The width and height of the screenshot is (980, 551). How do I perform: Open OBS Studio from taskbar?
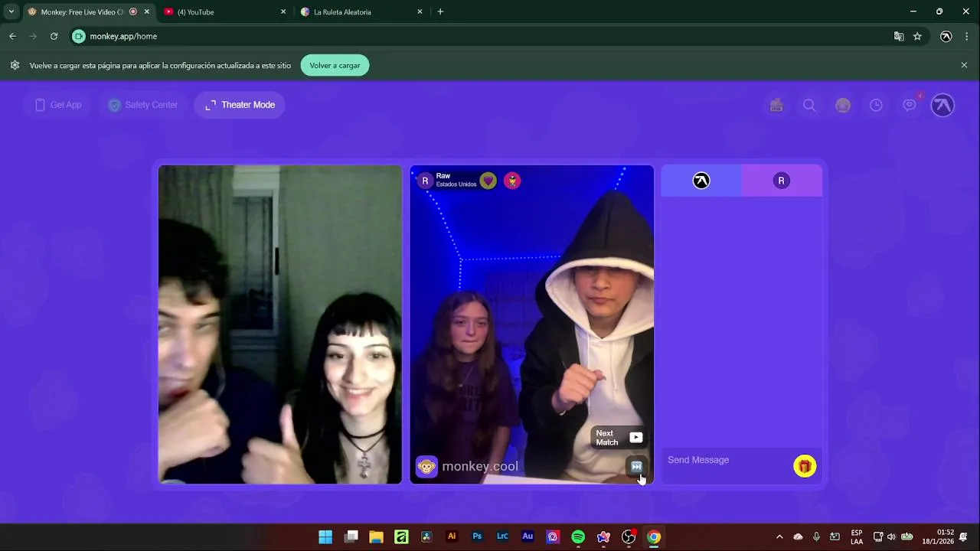pyautogui.click(x=629, y=536)
